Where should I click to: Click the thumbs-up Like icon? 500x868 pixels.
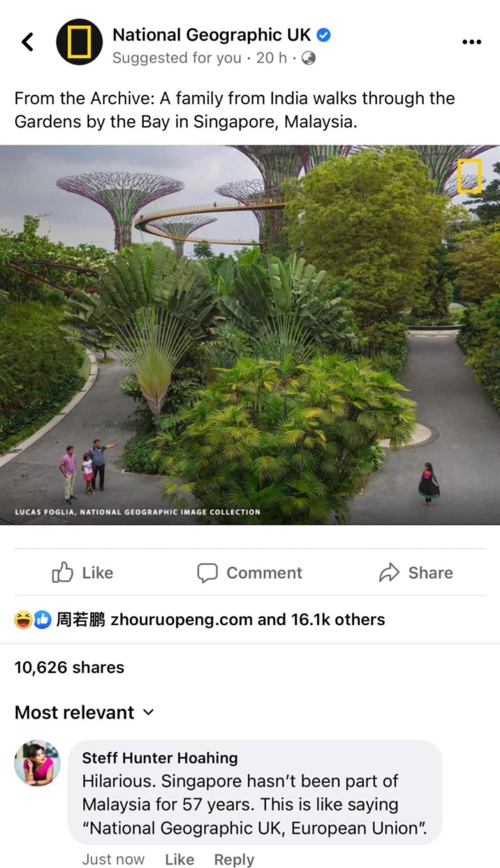point(62,572)
